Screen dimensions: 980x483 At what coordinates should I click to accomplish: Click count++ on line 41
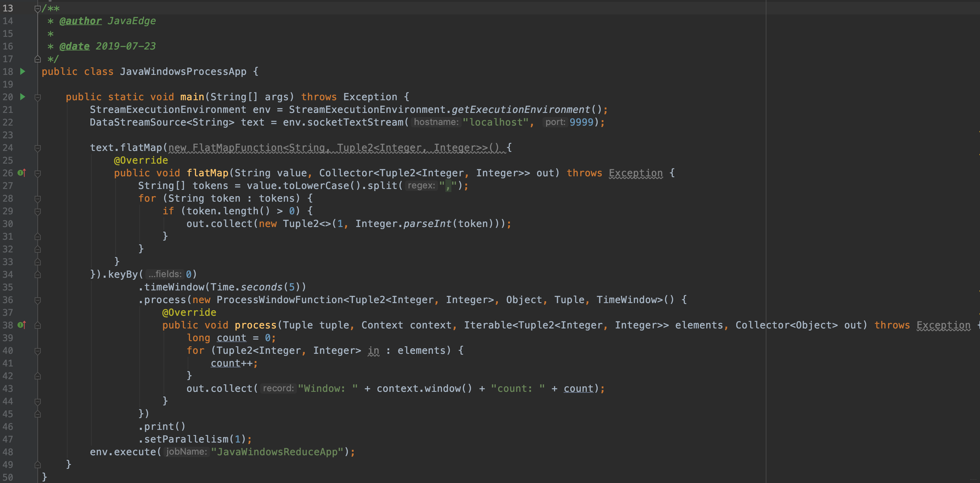(231, 363)
